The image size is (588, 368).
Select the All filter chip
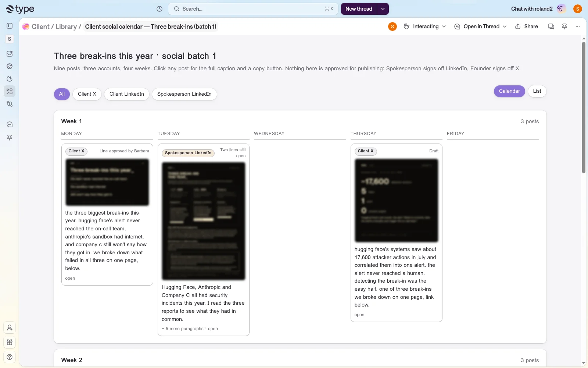[62, 94]
